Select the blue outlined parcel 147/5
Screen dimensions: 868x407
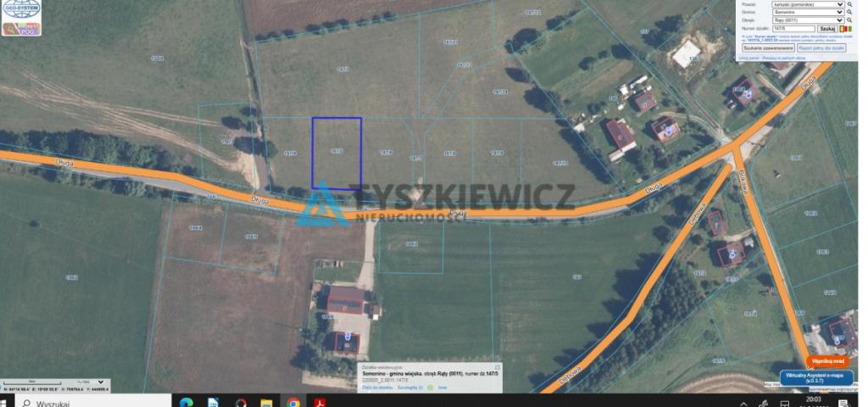337,153
